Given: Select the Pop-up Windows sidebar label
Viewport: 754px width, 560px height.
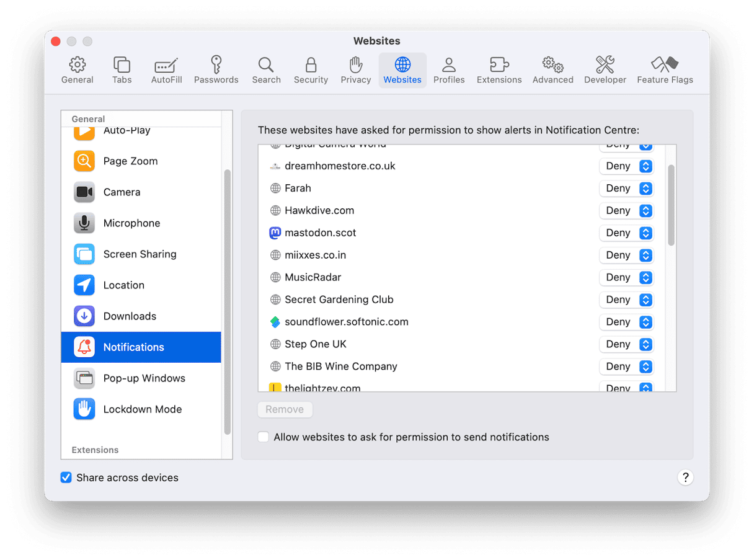Looking at the screenshot, I should (x=144, y=378).
